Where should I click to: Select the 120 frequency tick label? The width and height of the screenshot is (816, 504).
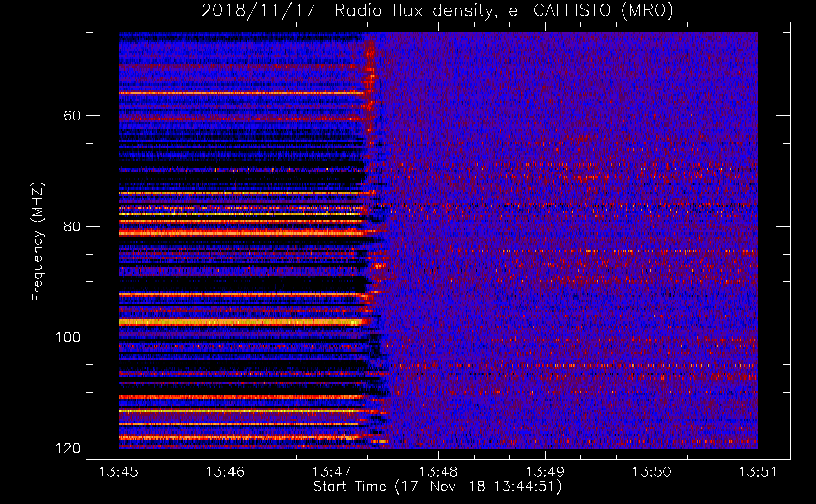[x=67, y=448]
